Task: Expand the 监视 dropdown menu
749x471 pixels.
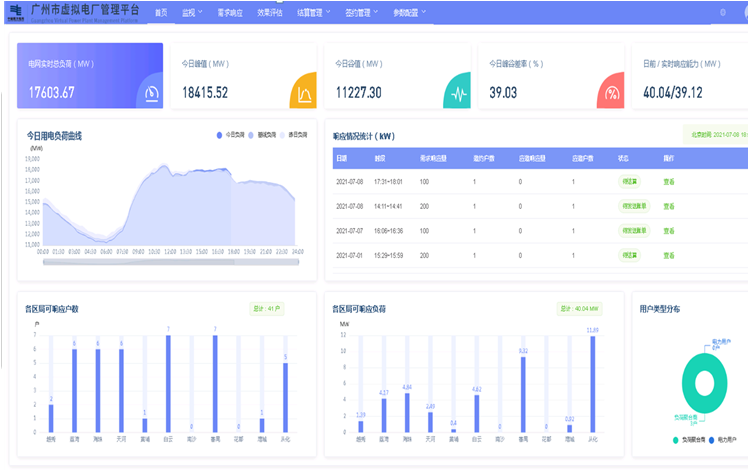Action: pos(194,13)
